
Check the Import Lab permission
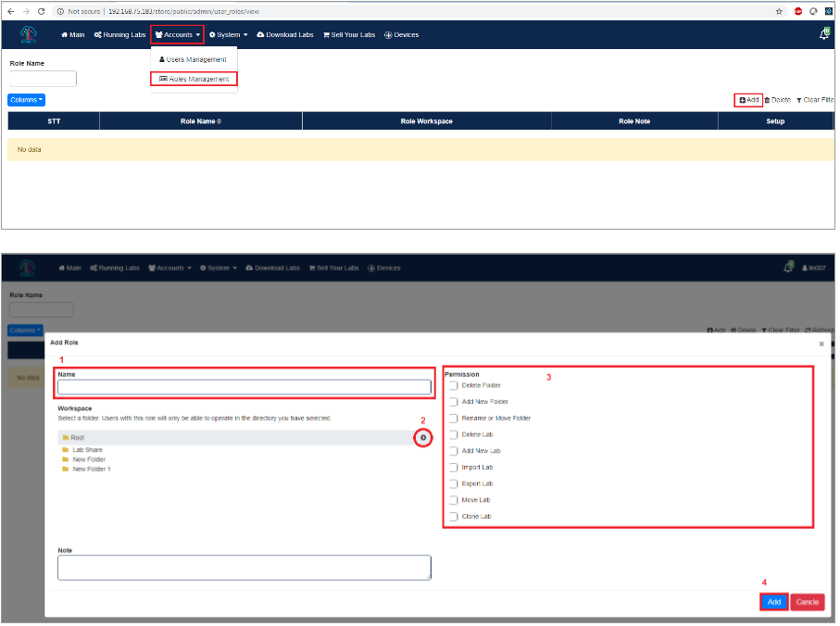pos(453,468)
